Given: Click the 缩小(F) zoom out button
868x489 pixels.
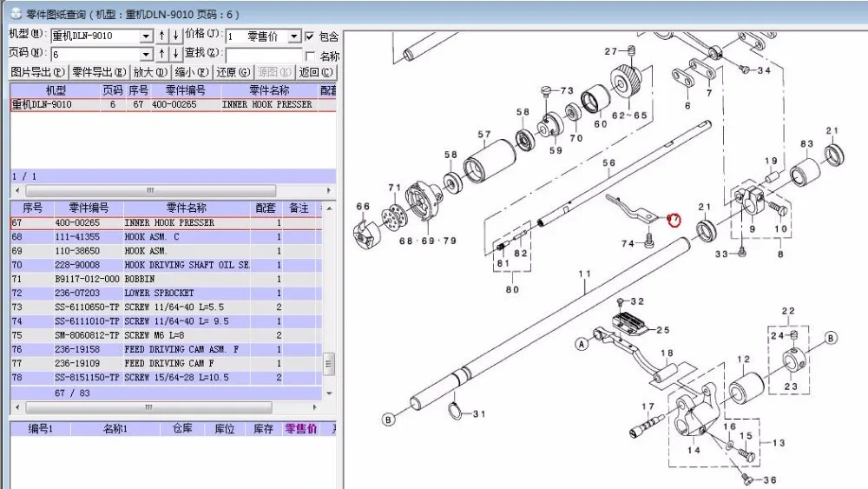Looking at the screenshot, I should click(x=192, y=72).
